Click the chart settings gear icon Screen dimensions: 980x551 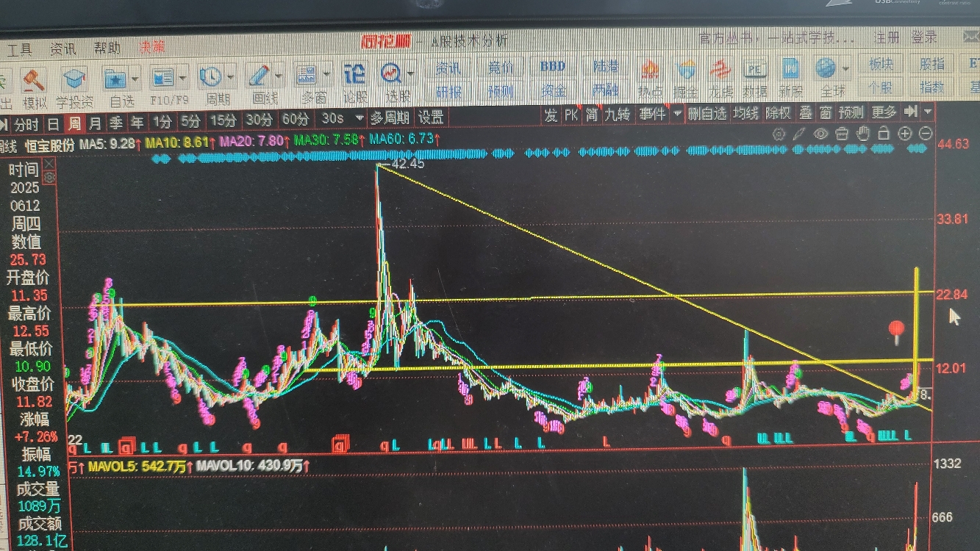pos(779,134)
